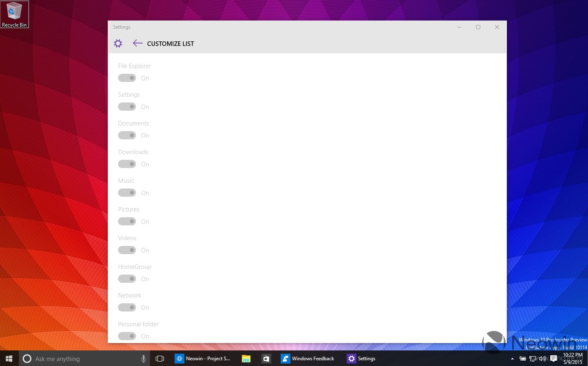This screenshot has height=366, width=588.
Task: Open the network tray icon
Action: (533, 359)
